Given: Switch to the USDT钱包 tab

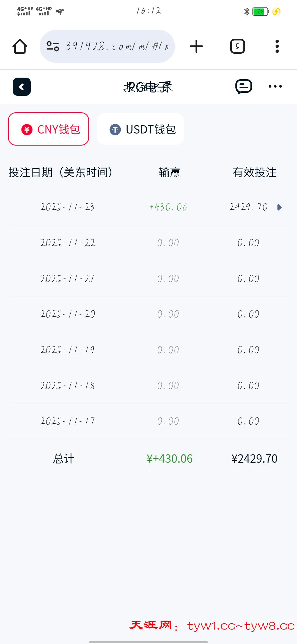Looking at the screenshot, I should tap(141, 129).
